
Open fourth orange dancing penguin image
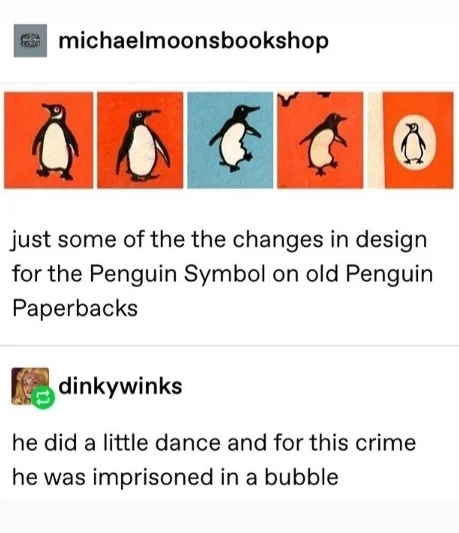coord(320,140)
